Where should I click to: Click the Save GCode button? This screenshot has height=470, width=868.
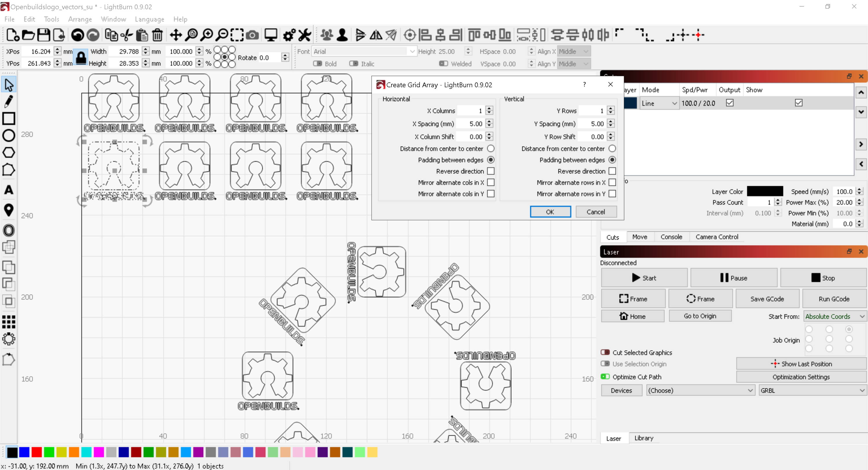point(767,299)
